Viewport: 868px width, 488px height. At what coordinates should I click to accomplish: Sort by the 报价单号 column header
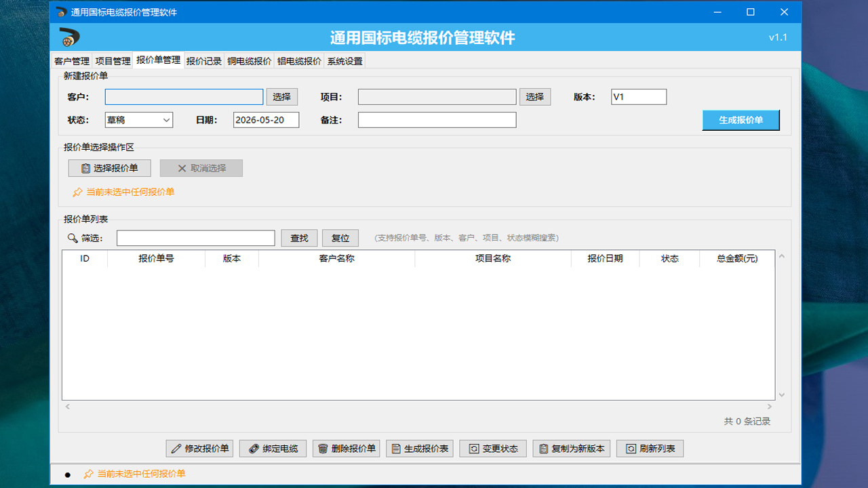(157, 259)
